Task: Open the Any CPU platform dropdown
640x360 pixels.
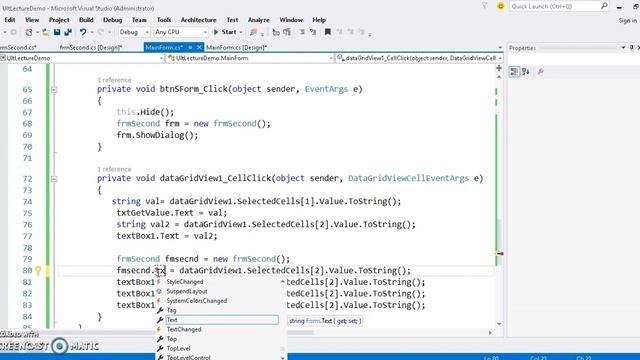Action: [181, 32]
